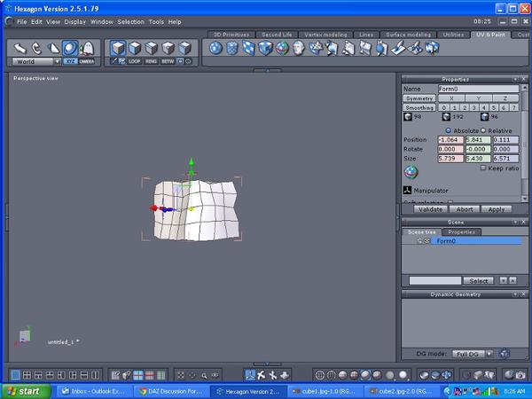This screenshot has width=532, height=399.
Task: Toggle the eye visibility of Form0
Action: [x=426, y=241]
